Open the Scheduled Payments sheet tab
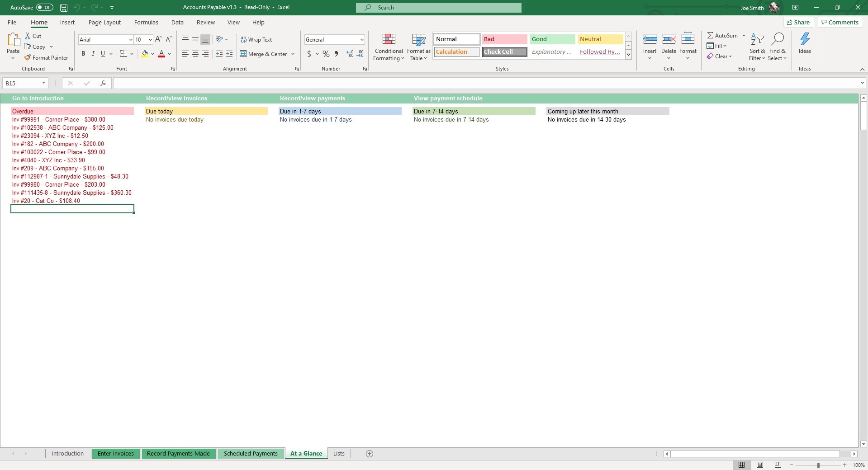The height and width of the screenshot is (470, 868). tap(251, 454)
